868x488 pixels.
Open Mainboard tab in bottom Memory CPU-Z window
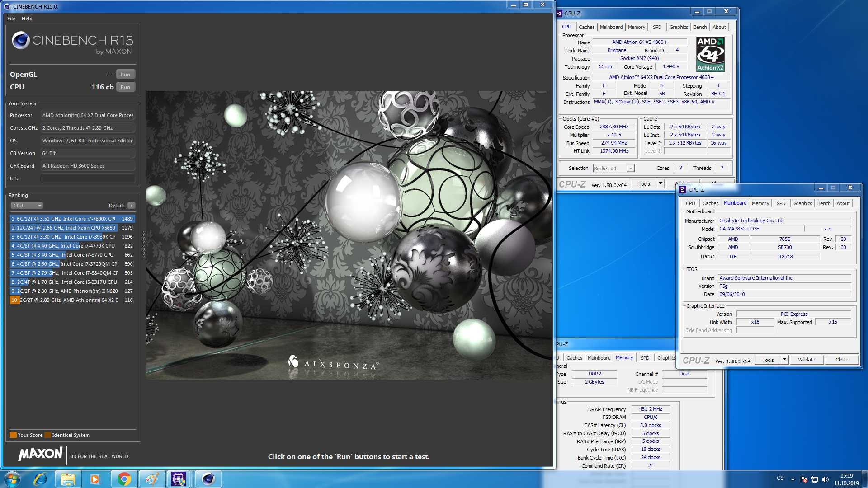599,358
